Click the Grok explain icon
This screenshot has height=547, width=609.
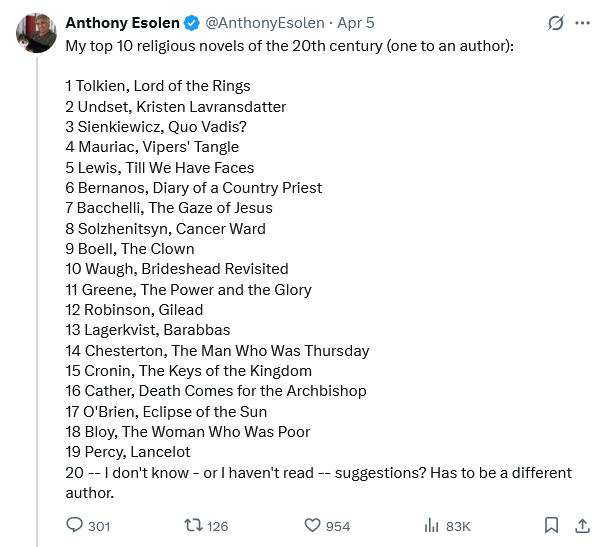[555, 23]
